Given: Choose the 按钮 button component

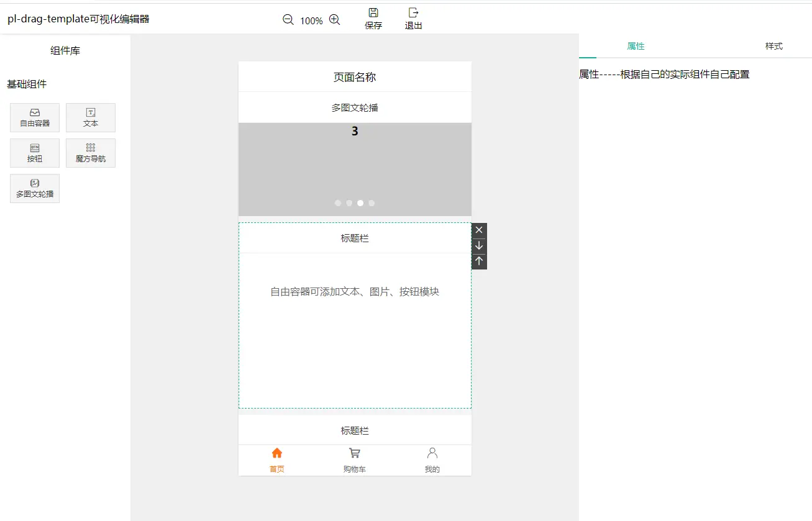Looking at the screenshot, I should [x=35, y=153].
